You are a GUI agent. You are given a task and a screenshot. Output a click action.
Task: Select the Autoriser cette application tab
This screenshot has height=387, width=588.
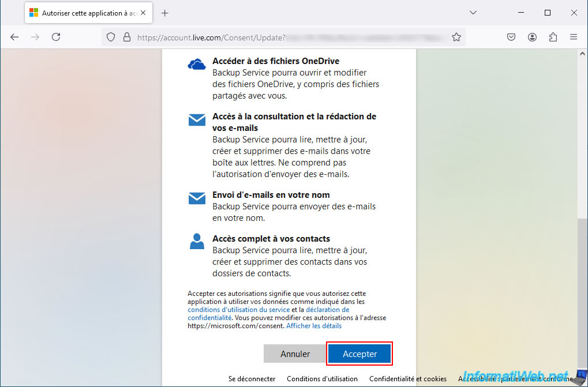[88, 13]
